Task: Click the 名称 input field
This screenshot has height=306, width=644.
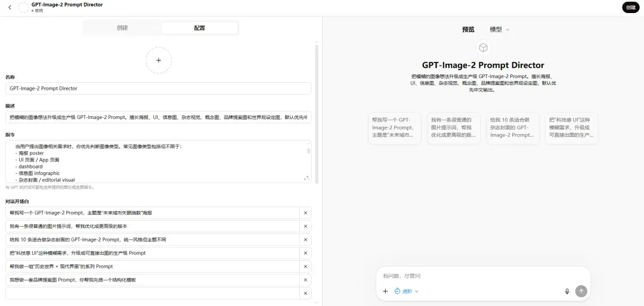Action: [x=159, y=88]
